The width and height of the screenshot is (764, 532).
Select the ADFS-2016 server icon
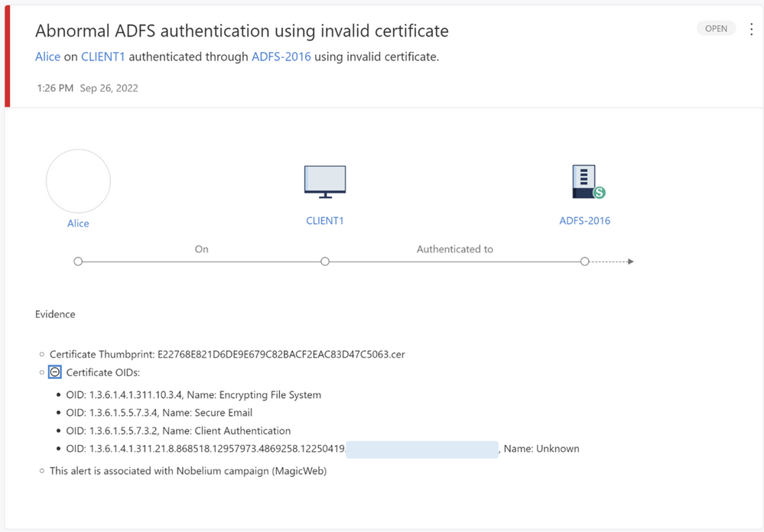point(588,182)
